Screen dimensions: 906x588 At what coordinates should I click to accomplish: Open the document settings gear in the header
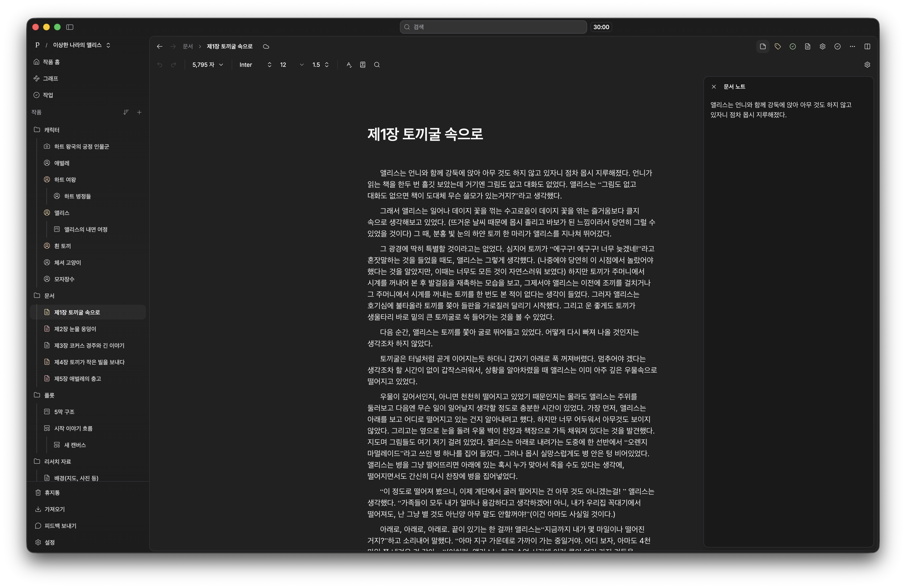(823, 46)
